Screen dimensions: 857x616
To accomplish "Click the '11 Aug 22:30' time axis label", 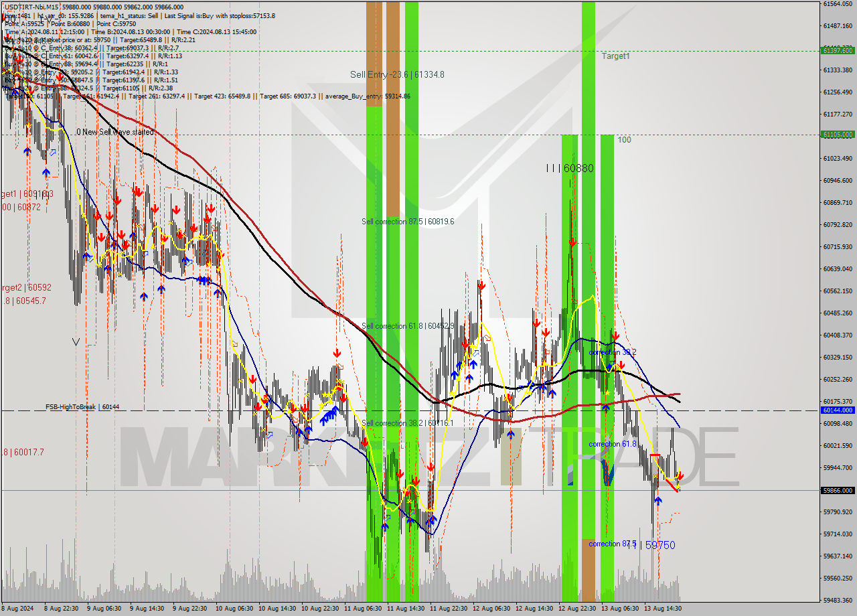I will tap(449, 609).
